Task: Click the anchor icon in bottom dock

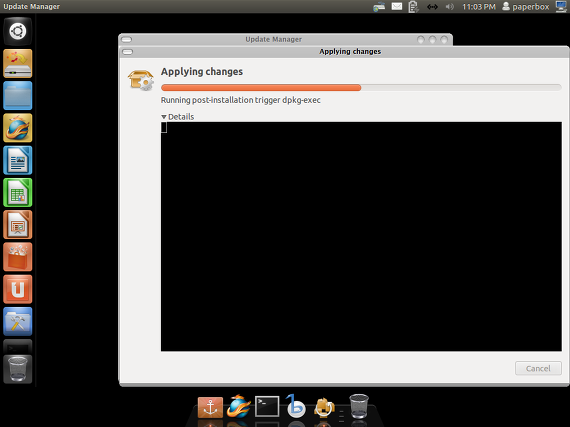Action: coord(210,407)
